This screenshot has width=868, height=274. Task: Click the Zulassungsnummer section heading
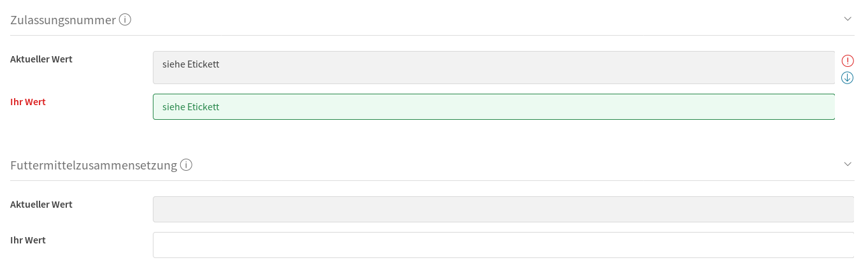[63, 20]
